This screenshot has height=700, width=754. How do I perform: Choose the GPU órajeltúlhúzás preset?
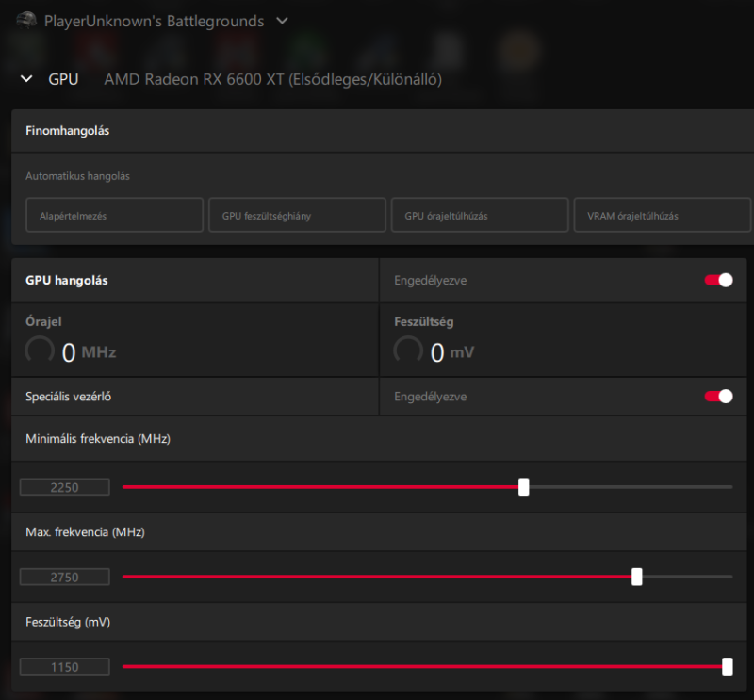coord(480,216)
